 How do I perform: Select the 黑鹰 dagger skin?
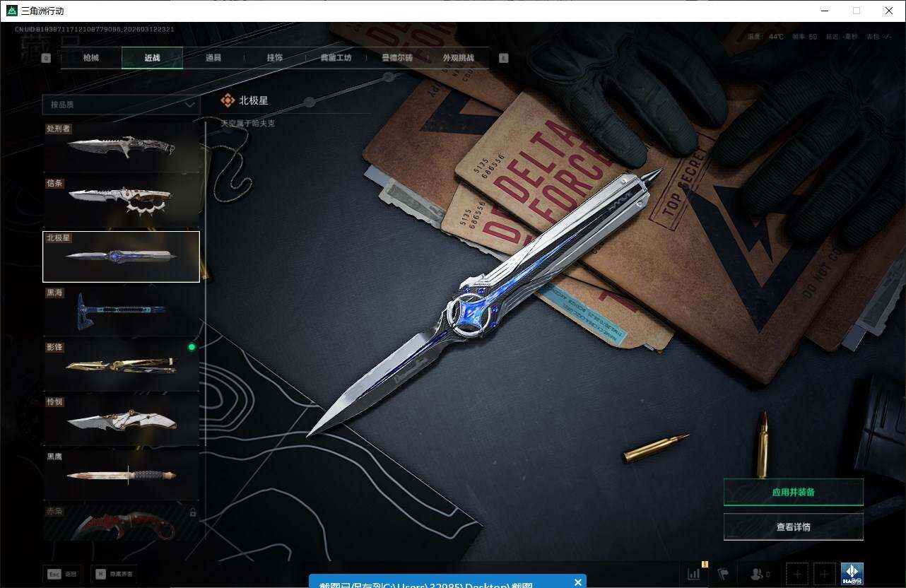[x=121, y=474]
